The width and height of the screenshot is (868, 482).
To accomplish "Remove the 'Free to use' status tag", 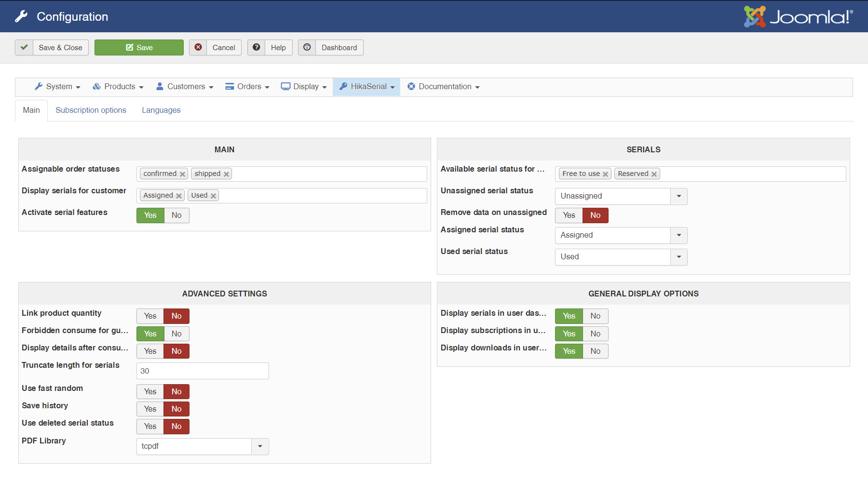I will click(606, 174).
